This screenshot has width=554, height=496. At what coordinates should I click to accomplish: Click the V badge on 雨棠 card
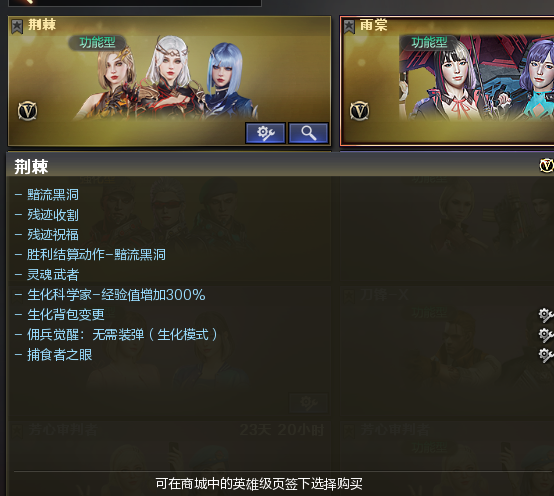click(x=360, y=111)
